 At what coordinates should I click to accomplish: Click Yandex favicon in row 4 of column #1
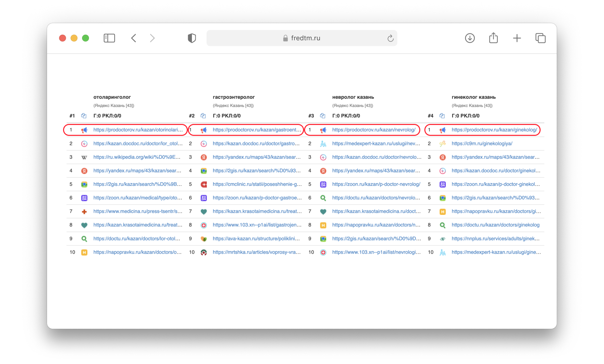pyautogui.click(x=84, y=171)
